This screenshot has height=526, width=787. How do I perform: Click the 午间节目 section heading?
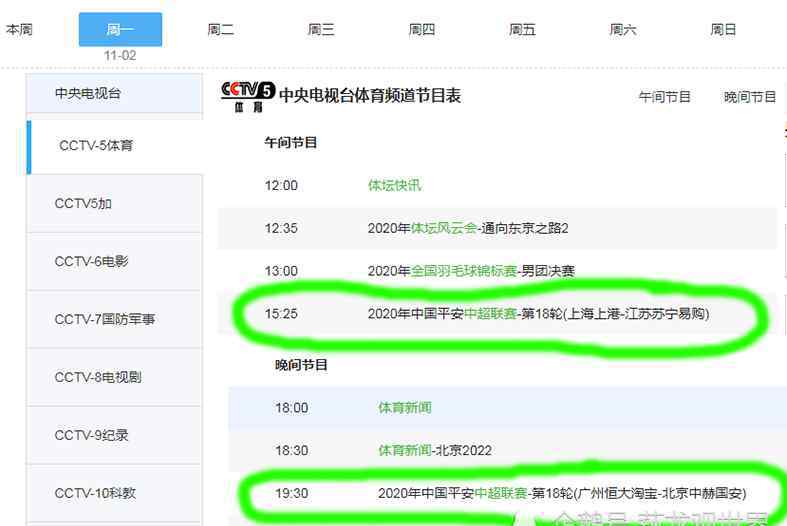click(x=291, y=143)
